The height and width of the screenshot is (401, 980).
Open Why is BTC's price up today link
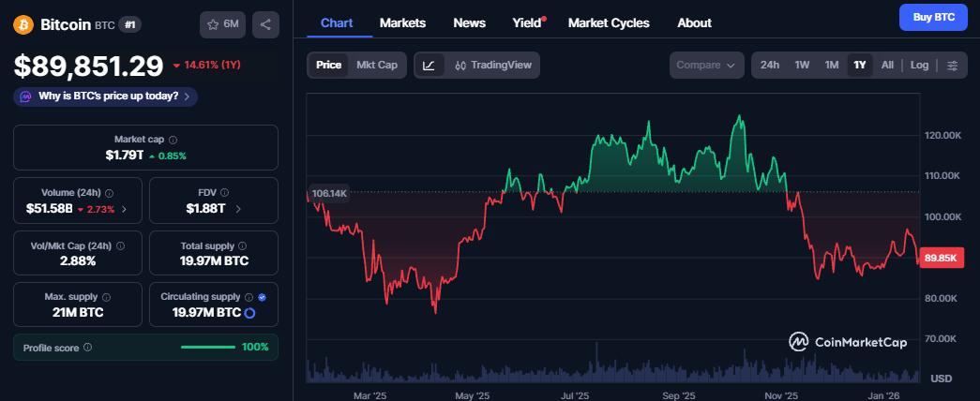[x=106, y=96]
